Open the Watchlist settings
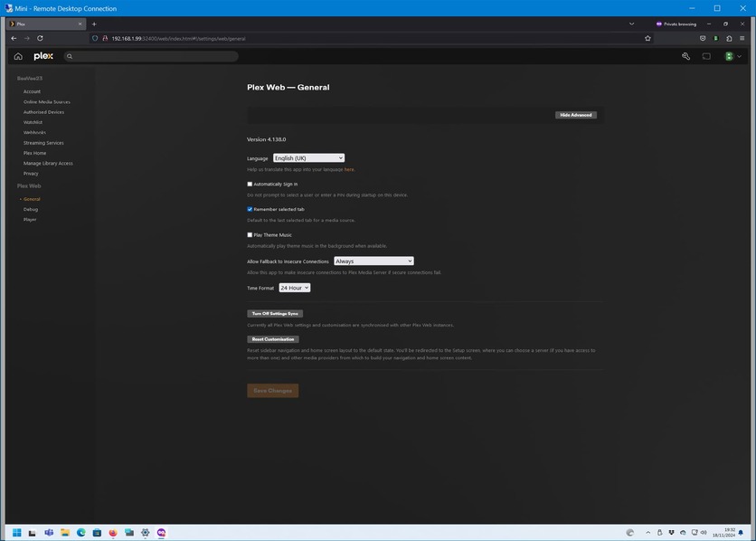 tap(33, 122)
